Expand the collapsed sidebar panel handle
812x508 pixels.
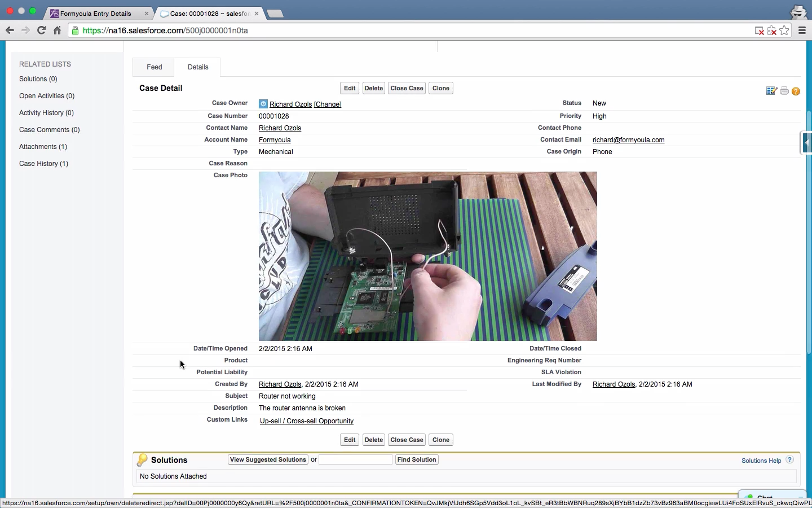point(806,143)
